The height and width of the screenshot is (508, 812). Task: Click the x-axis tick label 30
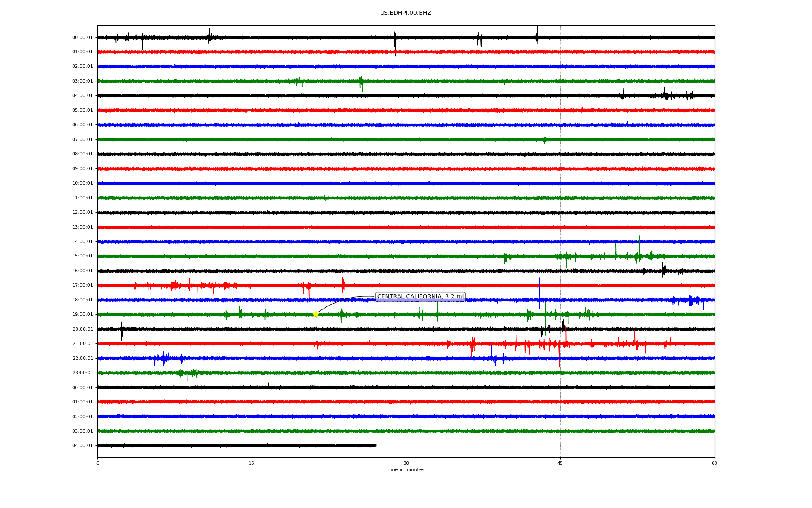pyautogui.click(x=406, y=464)
